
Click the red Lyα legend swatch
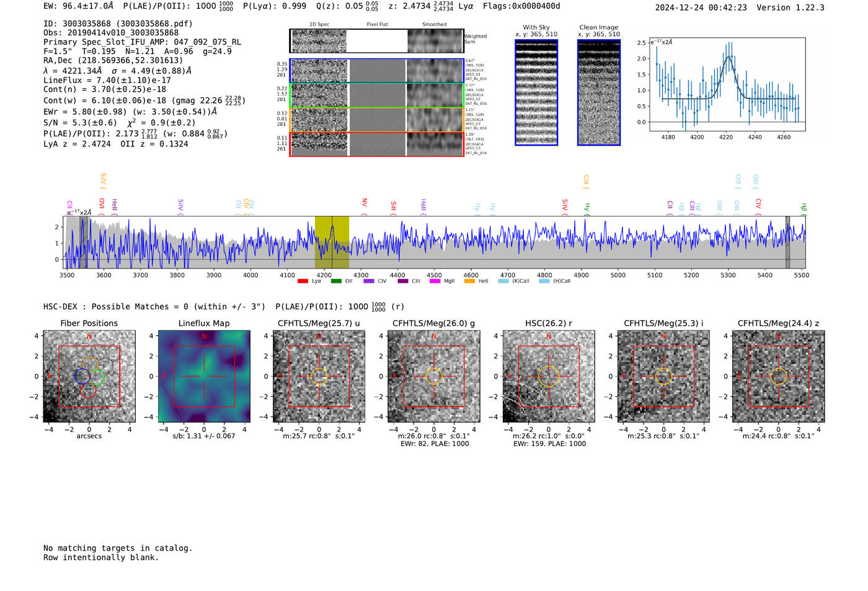(303, 281)
